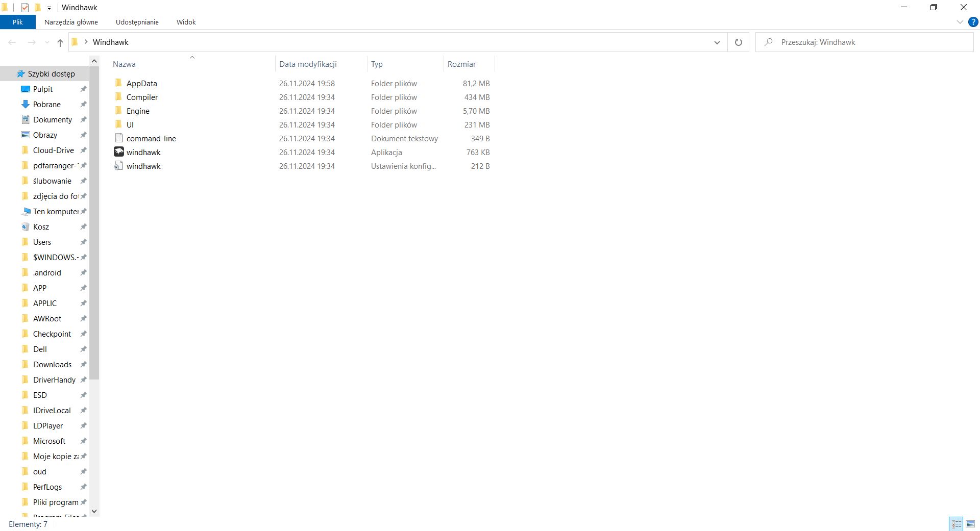Open the Checkpoint folder in sidebar
This screenshot has height=531, width=980.
(x=52, y=334)
